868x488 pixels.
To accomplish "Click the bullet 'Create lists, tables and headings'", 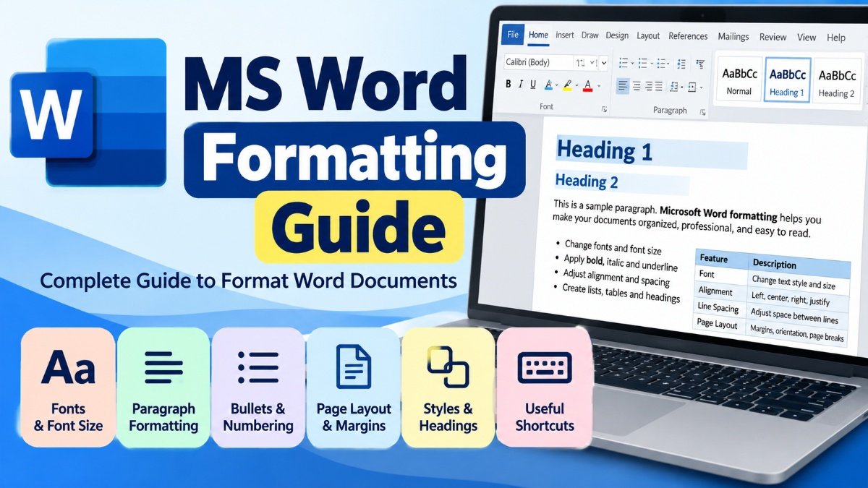I will click(621, 294).
